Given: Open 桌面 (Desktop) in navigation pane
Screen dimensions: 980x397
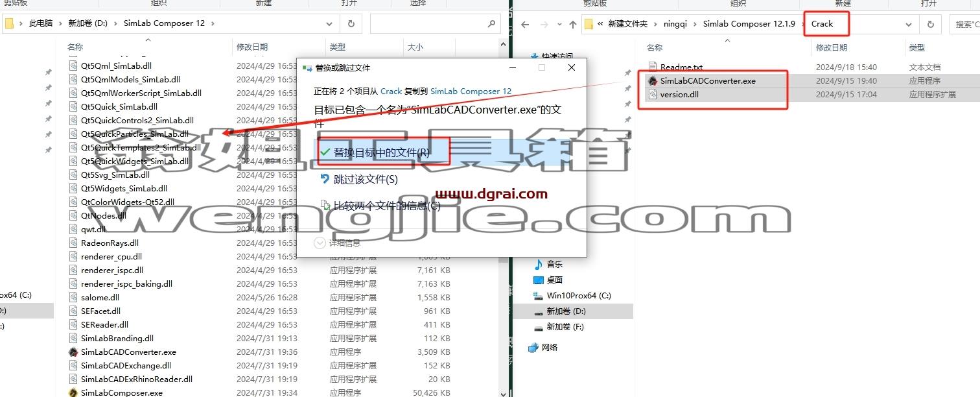Looking at the screenshot, I should click(x=554, y=280).
